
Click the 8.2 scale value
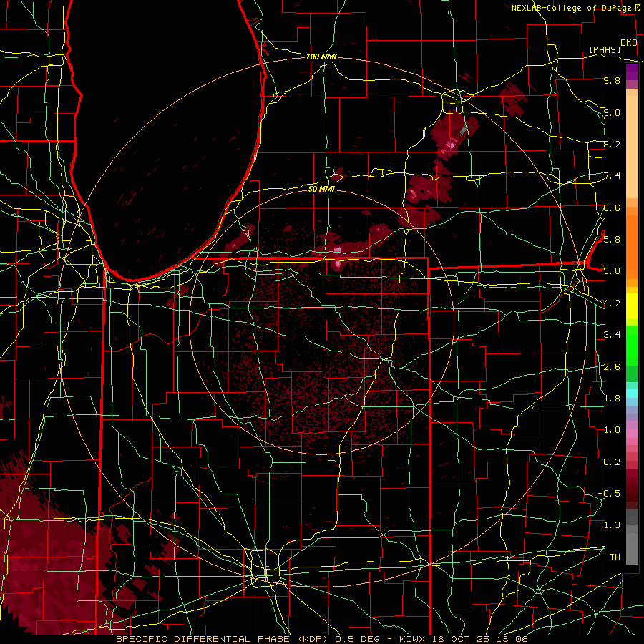coord(612,144)
